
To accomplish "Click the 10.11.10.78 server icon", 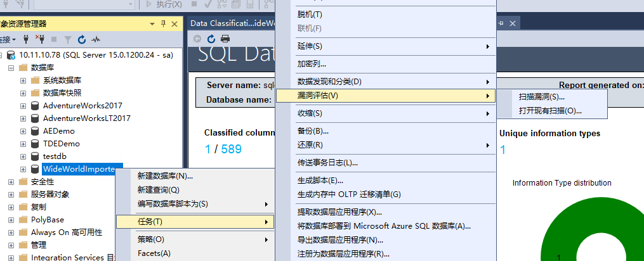I will point(11,55).
